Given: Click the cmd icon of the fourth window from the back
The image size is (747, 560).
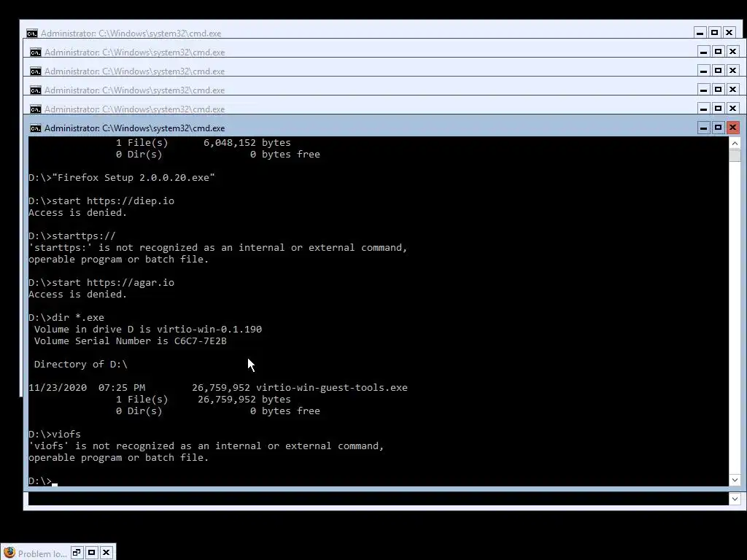Looking at the screenshot, I should [x=35, y=90].
